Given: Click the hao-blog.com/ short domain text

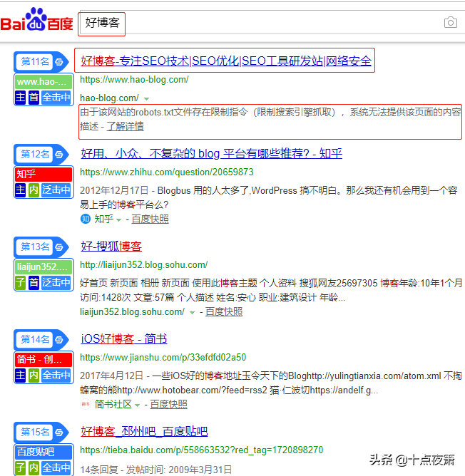Looking at the screenshot, I should (x=109, y=98).
